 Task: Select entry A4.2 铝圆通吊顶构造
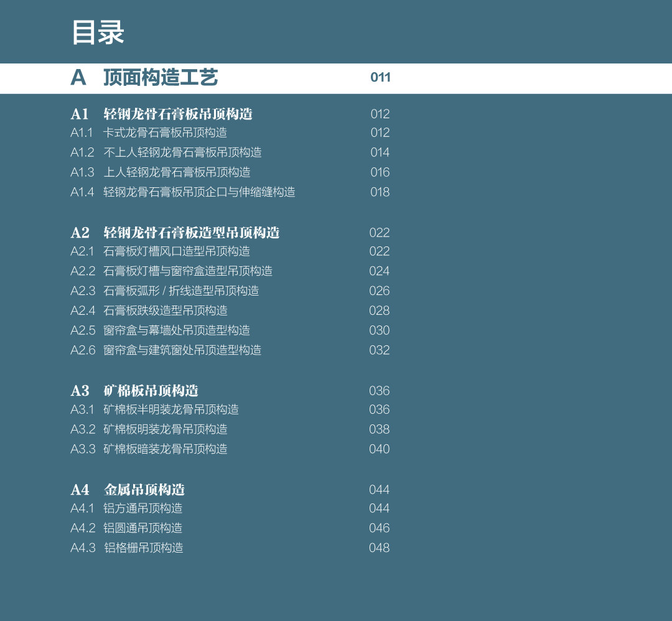[126, 528]
